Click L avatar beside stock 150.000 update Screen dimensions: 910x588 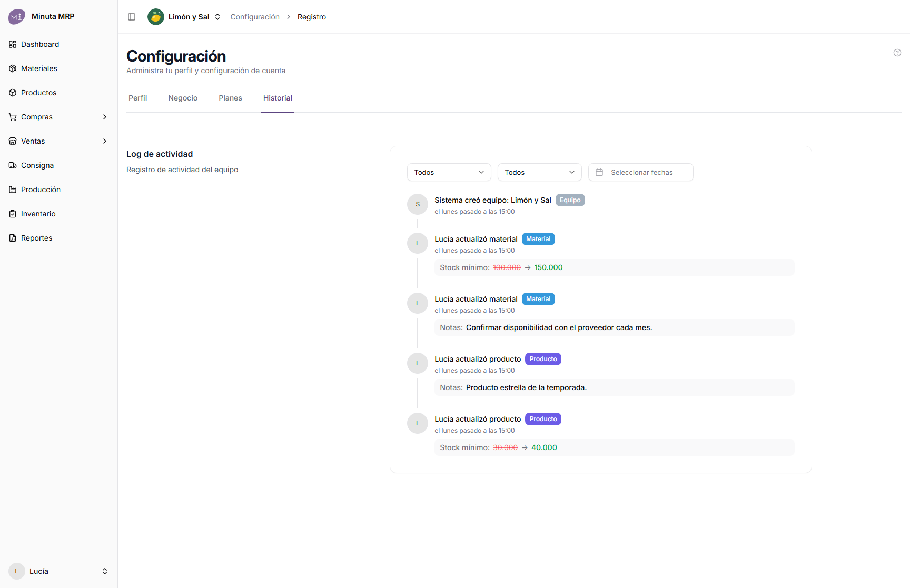tap(418, 243)
